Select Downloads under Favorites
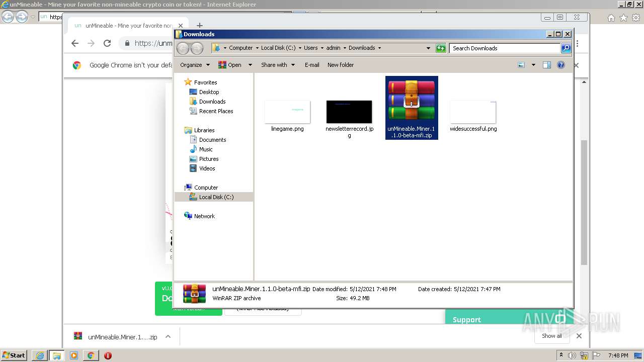 [212, 102]
